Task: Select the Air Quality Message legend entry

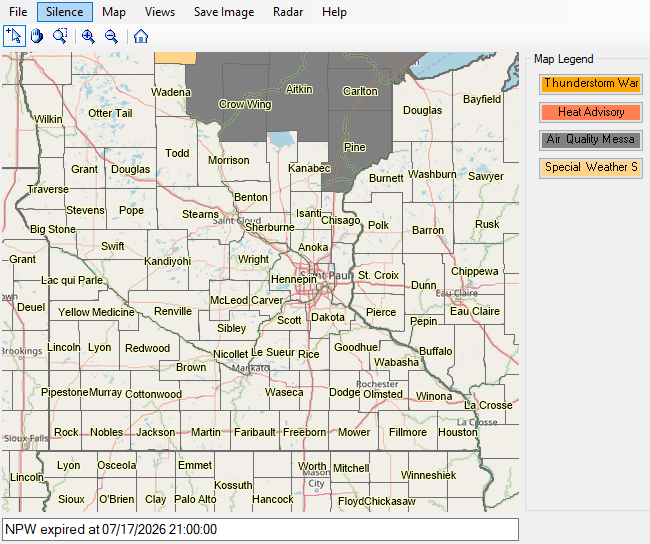Action: (591, 140)
